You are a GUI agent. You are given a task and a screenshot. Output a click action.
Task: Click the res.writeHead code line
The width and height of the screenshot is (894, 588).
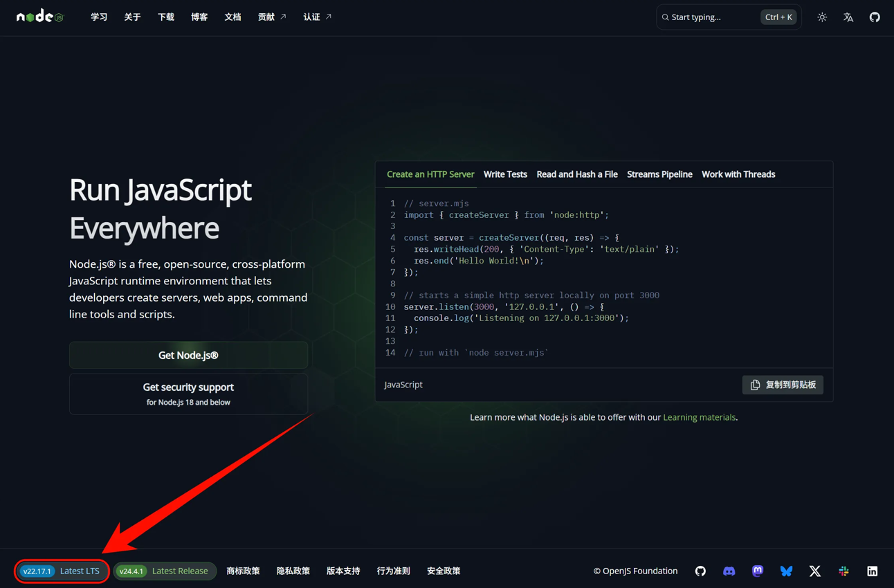click(547, 249)
